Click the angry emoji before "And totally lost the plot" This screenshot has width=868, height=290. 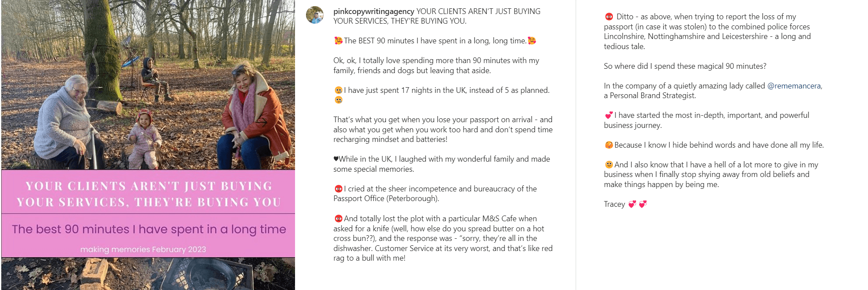[338, 219]
